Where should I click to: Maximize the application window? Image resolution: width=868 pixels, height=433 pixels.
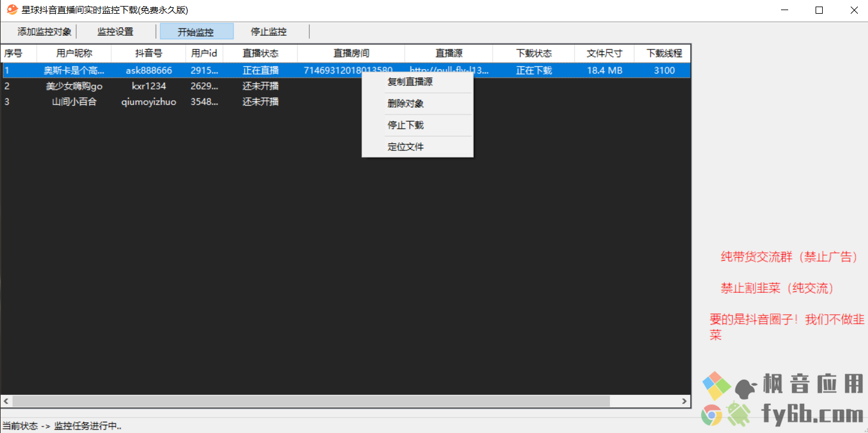tap(819, 10)
